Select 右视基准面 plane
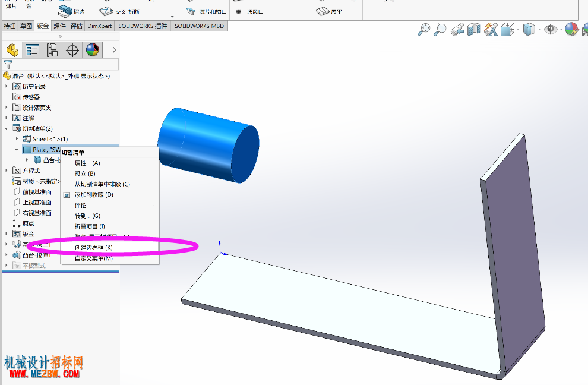The height and width of the screenshot is (385, 588). point(32,213)
